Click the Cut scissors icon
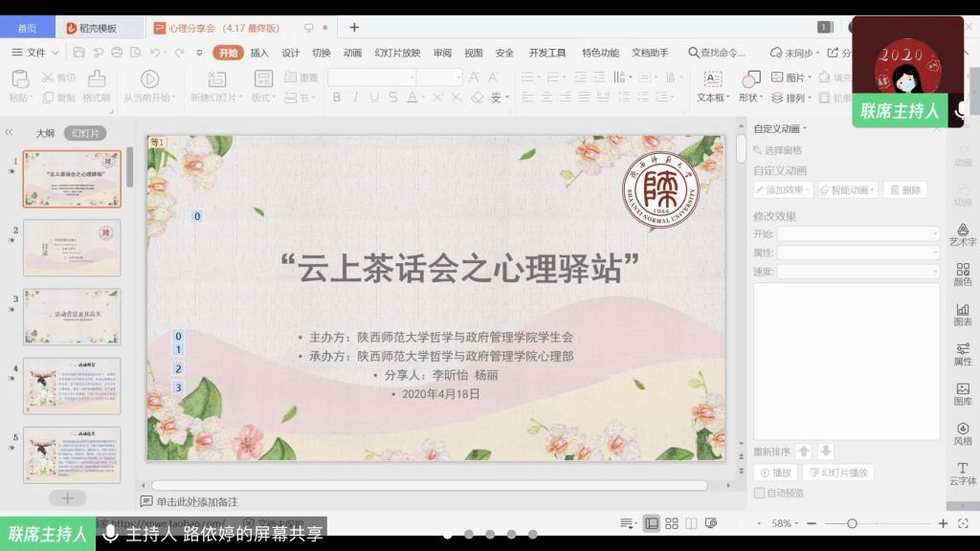Image resolution: width=980 pixels, height=551 pixels. coord(48,77)
